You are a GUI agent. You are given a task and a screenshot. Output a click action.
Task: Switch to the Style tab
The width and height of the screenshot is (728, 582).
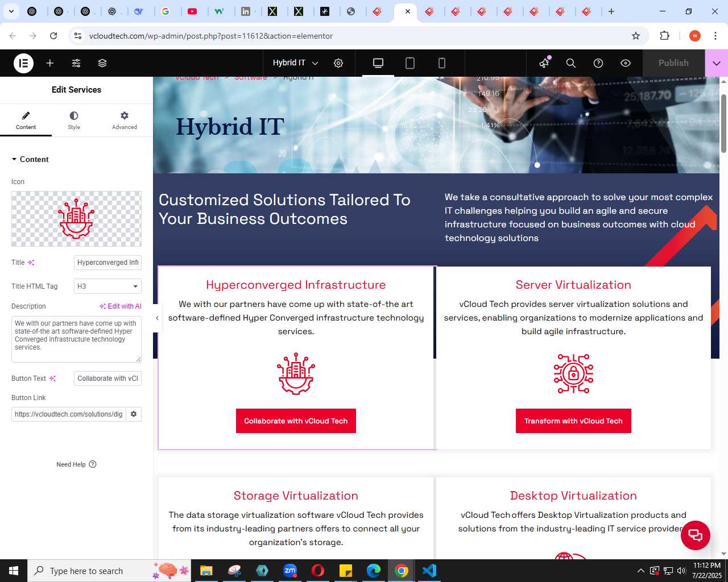[x=74, y=120]
